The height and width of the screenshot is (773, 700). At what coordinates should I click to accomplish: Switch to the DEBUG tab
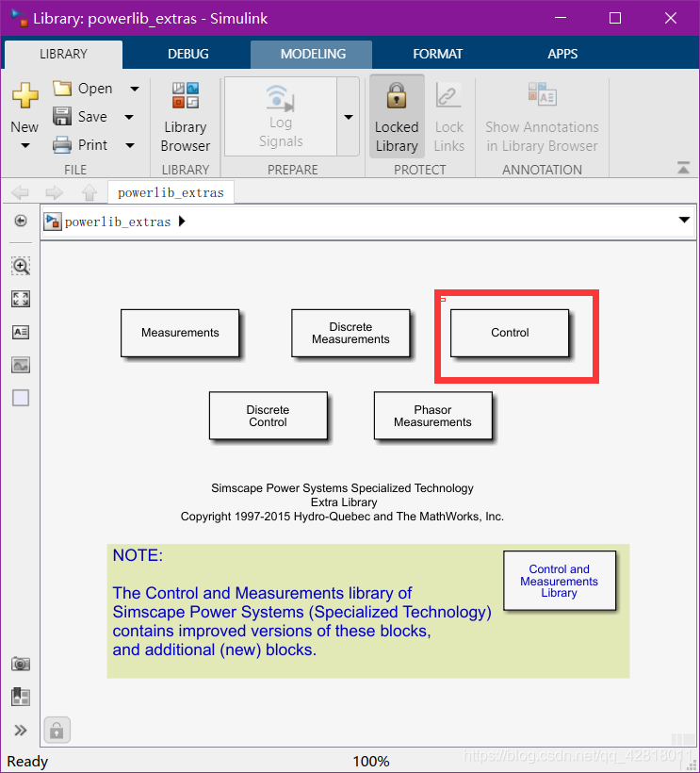[x=188, y=54]
